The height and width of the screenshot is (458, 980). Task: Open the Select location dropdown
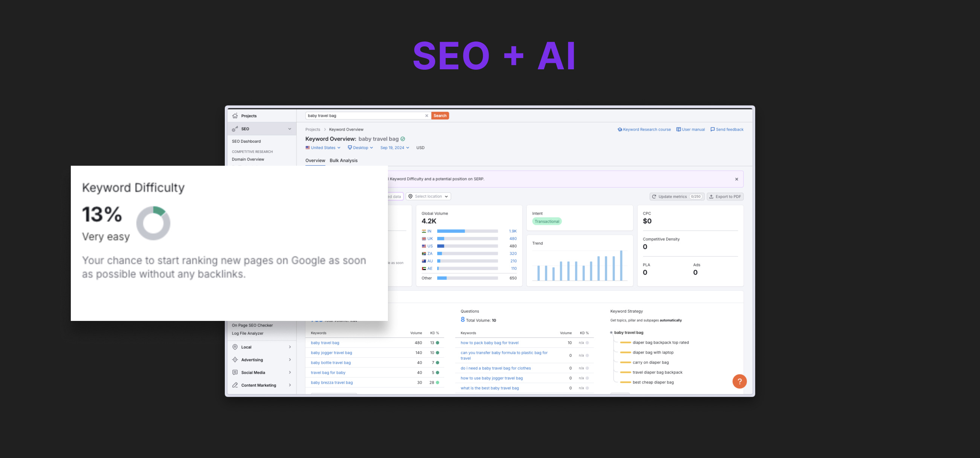428,196
